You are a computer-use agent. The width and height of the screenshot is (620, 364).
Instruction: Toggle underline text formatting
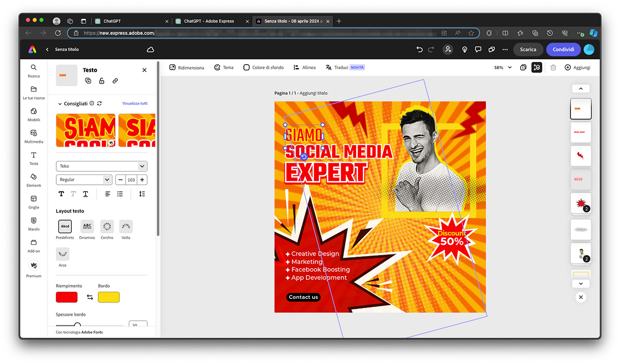(x=85, y=194)
